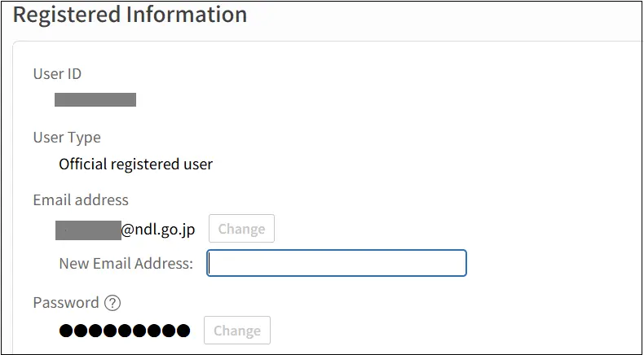This screenshot has height=355, width=644.
Task: Select the New Email Address label
Action: (x=126, y=263)
